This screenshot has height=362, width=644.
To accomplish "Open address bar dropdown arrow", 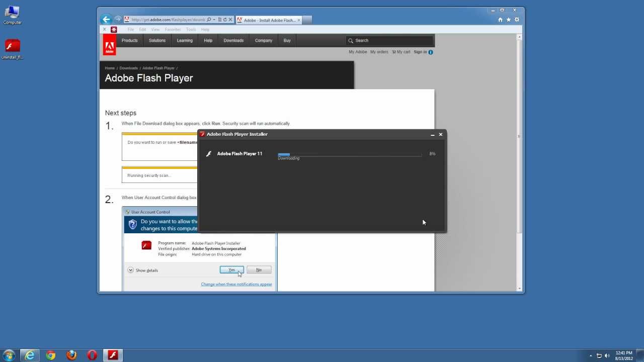I will (x=214, y=20).
